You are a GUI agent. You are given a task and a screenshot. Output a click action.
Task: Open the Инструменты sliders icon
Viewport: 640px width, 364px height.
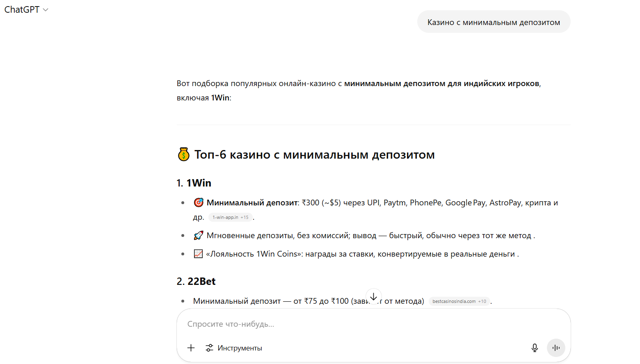[x=209, y=348]
